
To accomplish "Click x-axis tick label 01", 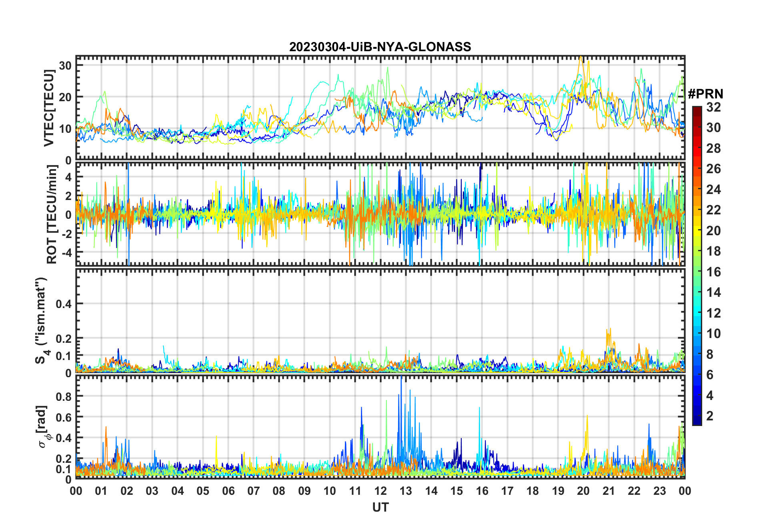I will 101,491.
